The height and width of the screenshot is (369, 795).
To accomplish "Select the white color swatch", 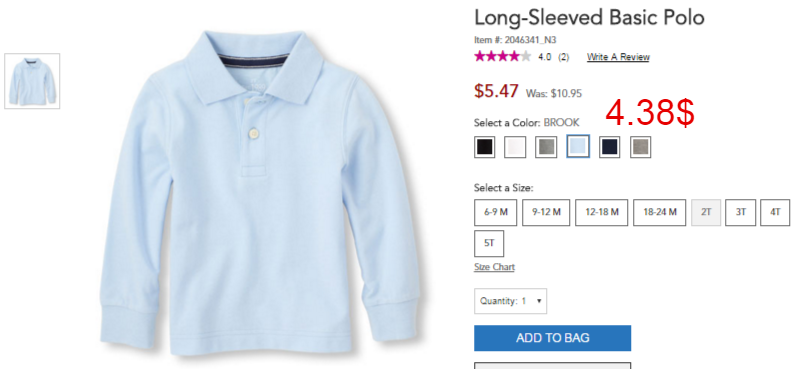I will 515,147.
